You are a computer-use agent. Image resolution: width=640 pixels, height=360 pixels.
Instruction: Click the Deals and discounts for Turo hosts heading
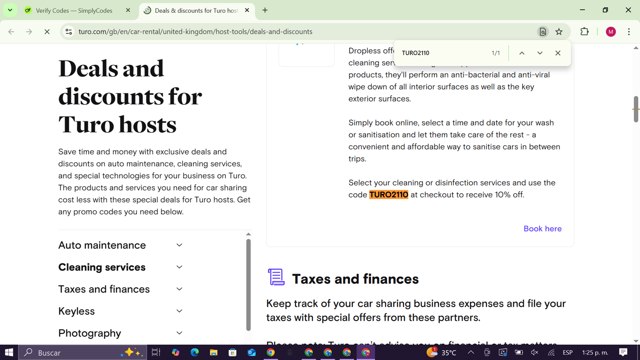130,96
